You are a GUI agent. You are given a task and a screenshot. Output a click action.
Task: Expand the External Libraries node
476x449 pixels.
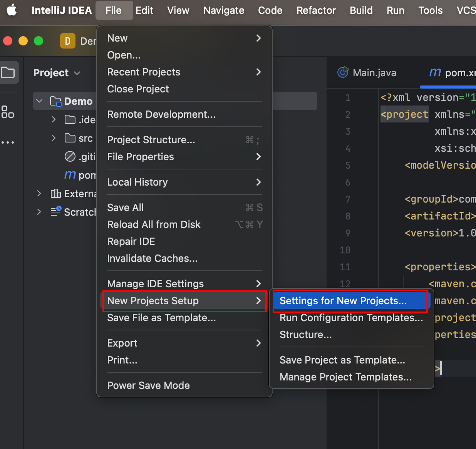[x=39, y=193]
